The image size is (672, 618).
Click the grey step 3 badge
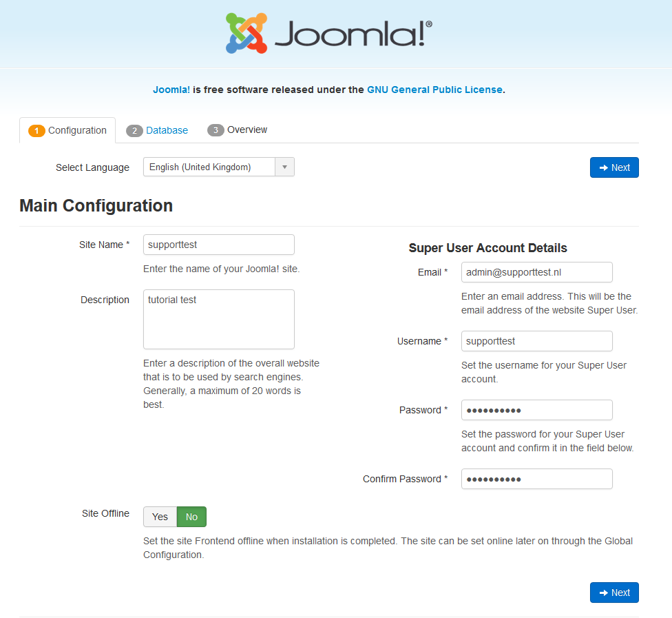(216, 130)
